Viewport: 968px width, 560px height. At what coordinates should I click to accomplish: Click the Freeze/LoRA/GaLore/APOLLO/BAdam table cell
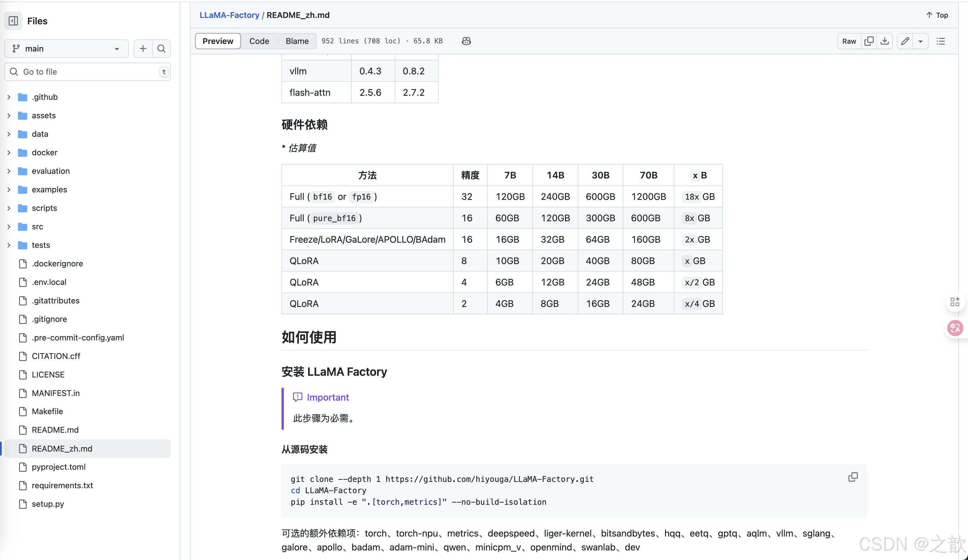(x=367, y=239)
